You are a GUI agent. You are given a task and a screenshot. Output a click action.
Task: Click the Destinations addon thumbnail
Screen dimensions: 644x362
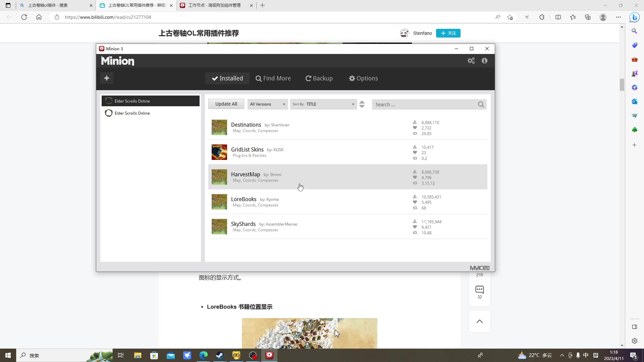click(219, 127)
